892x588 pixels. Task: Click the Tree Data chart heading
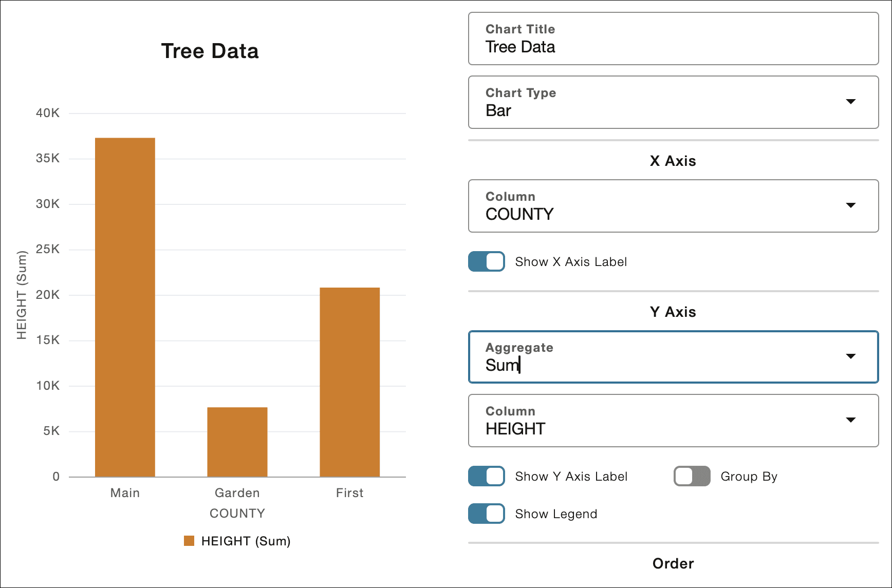(x=210, y=51)
